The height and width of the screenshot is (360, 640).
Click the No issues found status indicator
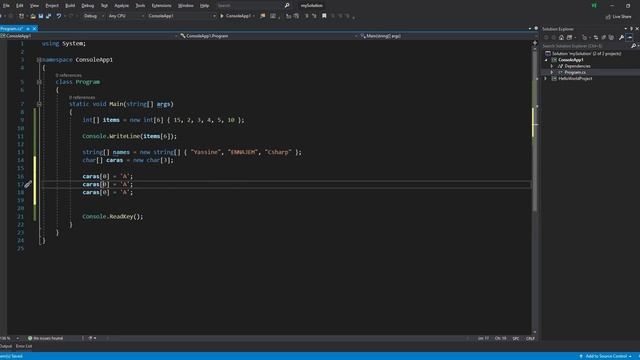point(46,338)
